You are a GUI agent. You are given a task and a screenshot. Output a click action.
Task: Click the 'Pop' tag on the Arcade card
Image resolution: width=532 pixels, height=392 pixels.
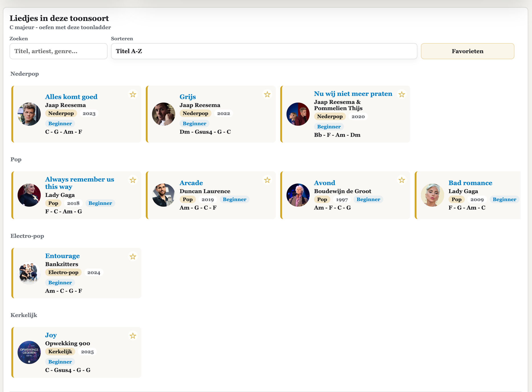click(x=188, y=200)
